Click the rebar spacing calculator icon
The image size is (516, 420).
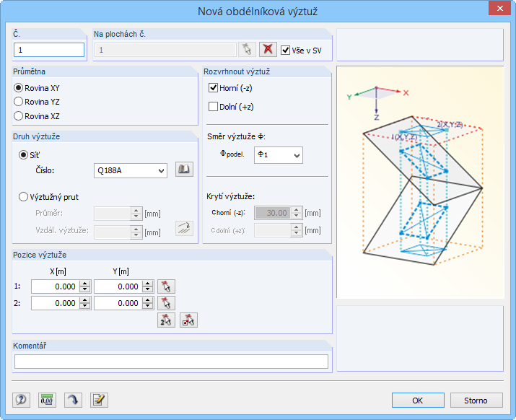coord(184,228)
